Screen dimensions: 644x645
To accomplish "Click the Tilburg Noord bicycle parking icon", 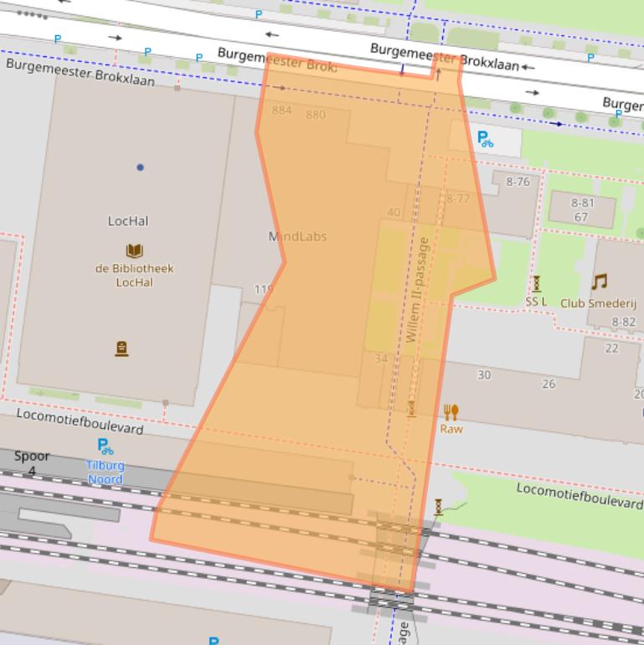I will 105,446.
